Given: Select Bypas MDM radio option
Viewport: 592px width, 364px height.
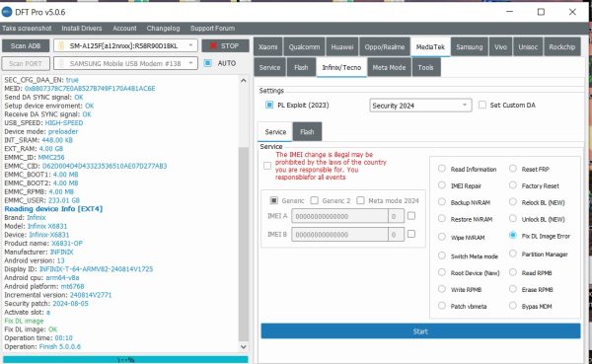Looking at the screenshot, I should click(x=512, y=306).
